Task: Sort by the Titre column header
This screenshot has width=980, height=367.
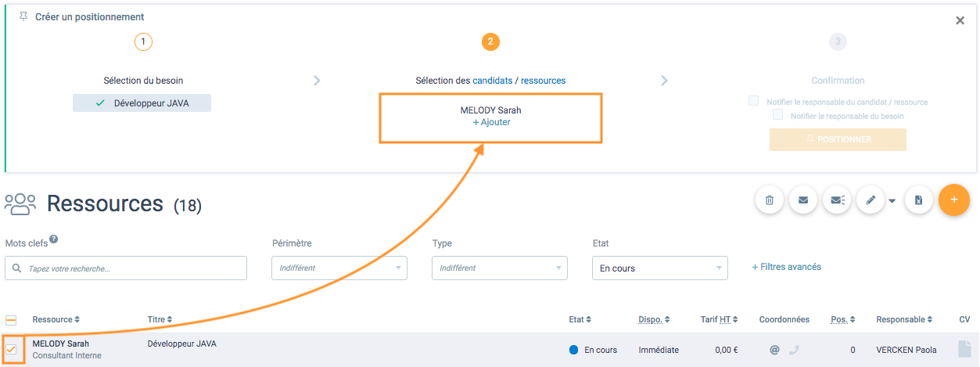Action: tap(160, 319)
